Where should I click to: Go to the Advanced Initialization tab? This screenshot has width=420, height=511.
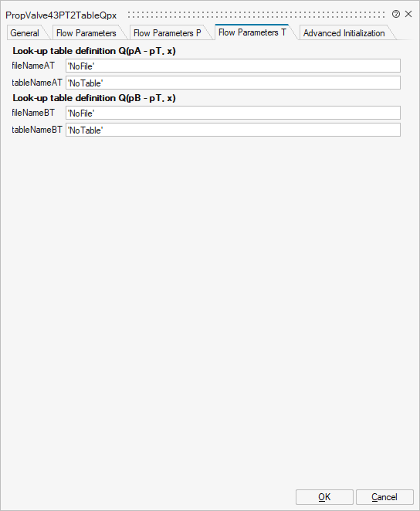point(344,33)
